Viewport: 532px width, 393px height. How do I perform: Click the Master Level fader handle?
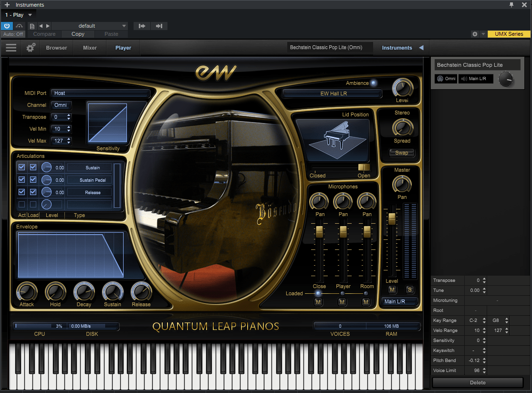point(392,218)
